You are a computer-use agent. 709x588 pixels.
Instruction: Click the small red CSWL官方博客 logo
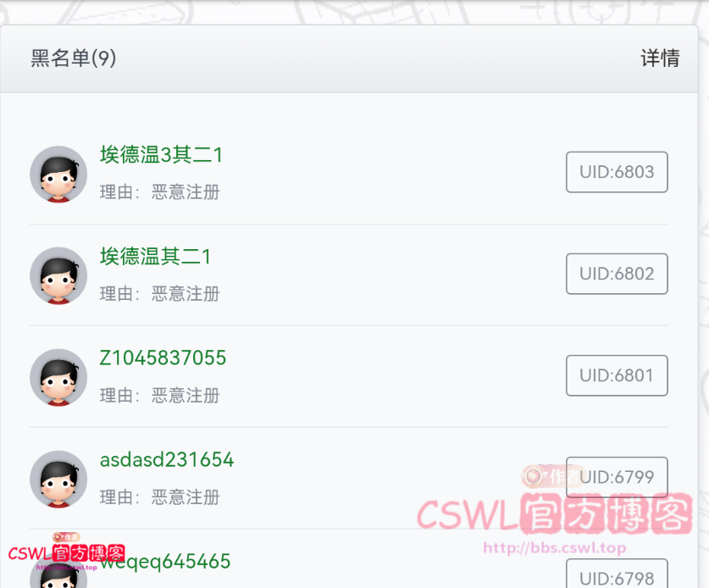pyautogui.click(x=66, y=553)
